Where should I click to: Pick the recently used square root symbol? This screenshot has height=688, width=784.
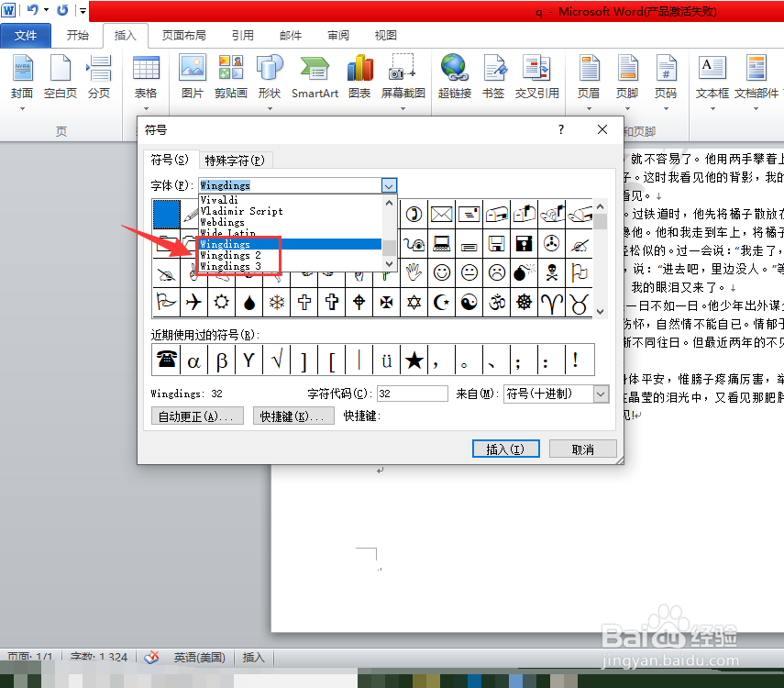click(x=277, y=360)
